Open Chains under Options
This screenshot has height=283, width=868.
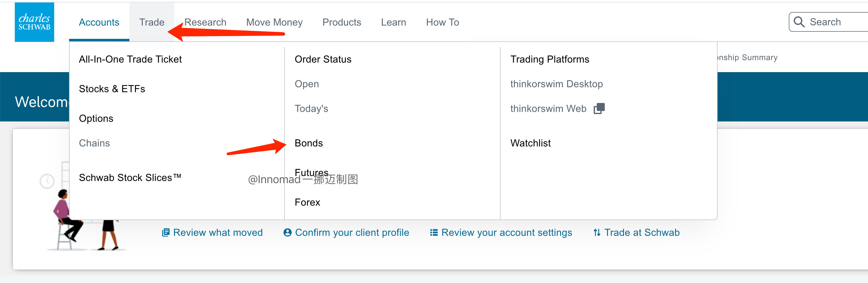pyautogui.click(x=94, y=143)
